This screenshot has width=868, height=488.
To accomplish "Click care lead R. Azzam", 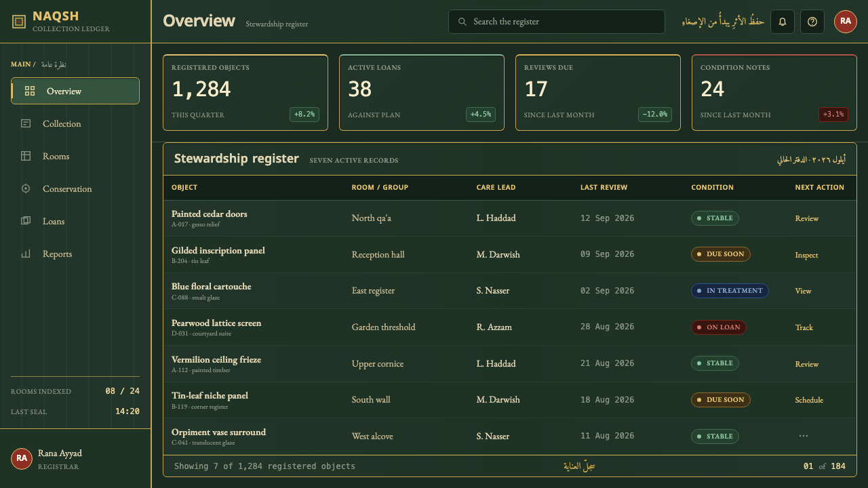I will 494,327.
